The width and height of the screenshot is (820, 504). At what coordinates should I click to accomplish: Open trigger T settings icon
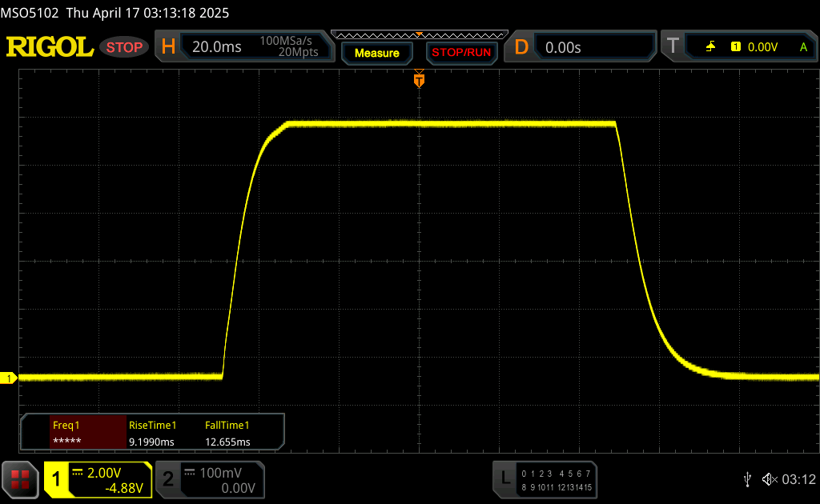673,46
